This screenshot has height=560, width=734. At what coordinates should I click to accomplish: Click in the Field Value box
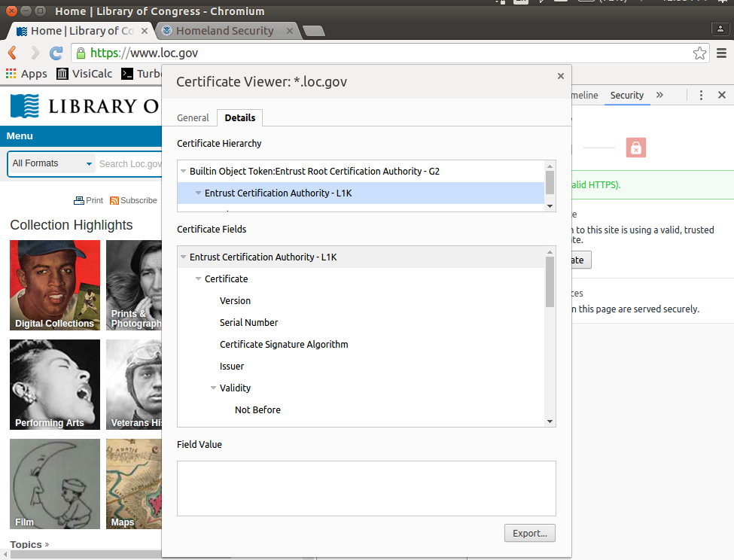click(x=366, y=488)
